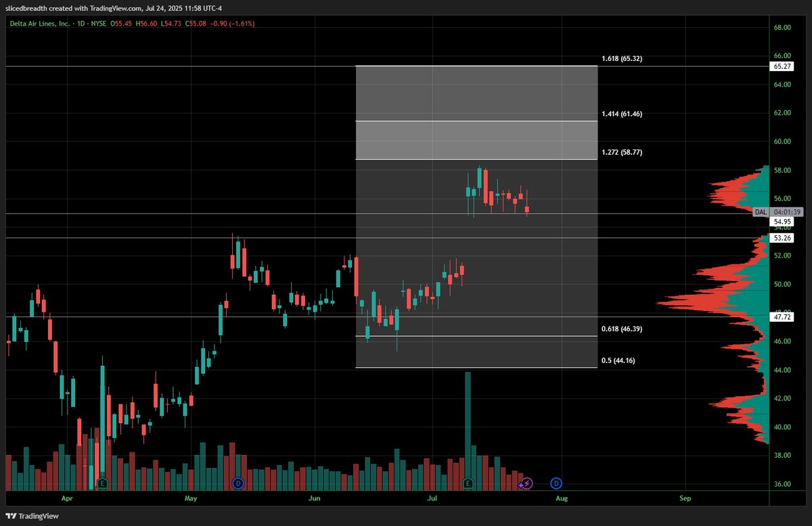This screenshot has height=526, width=812.
Task: Click the 54.95 price label on axis
Action: [783, 222]
